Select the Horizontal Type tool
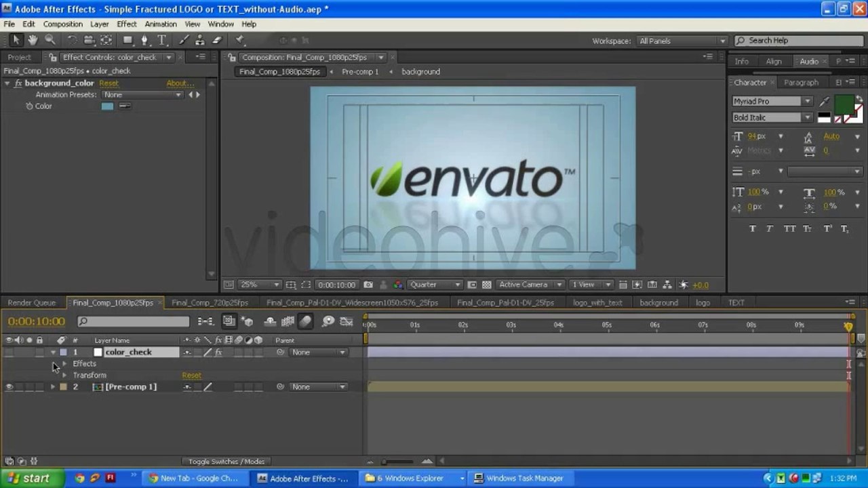Screen dimensions: 868x488 tap(162, 41)
